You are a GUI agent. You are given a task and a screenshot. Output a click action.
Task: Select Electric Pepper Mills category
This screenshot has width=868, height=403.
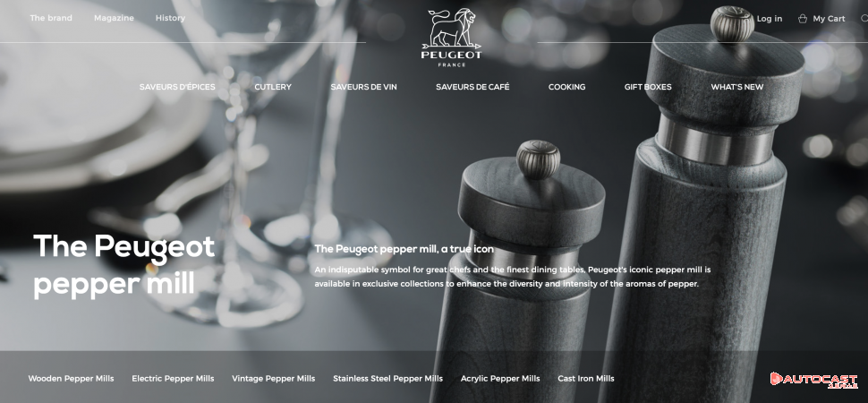[x=173, y=379]
